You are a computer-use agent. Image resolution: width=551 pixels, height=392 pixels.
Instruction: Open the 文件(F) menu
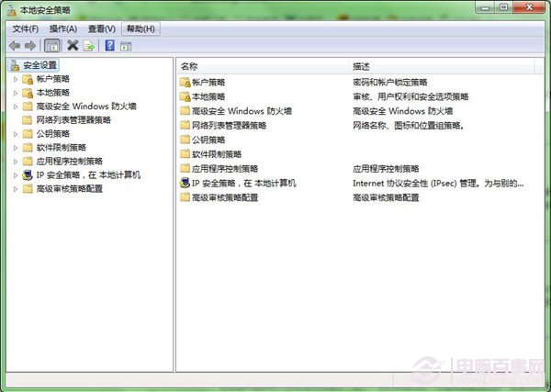[x=26, y=28]
